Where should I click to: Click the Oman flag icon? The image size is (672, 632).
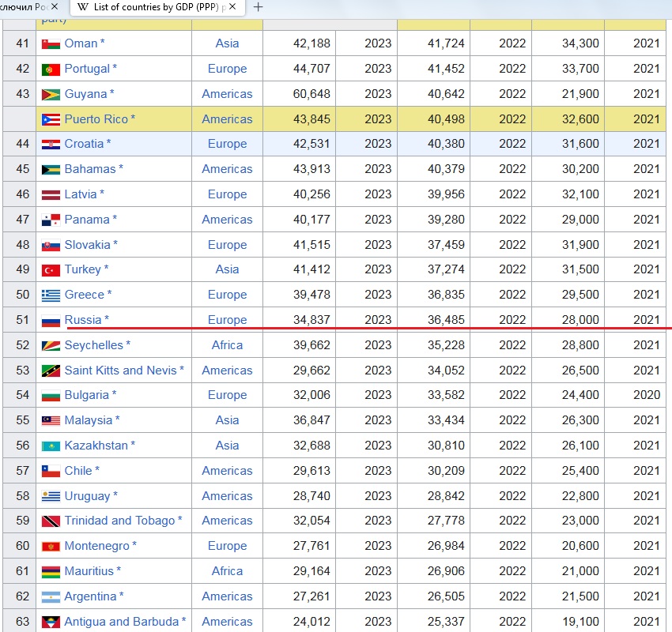51,44
